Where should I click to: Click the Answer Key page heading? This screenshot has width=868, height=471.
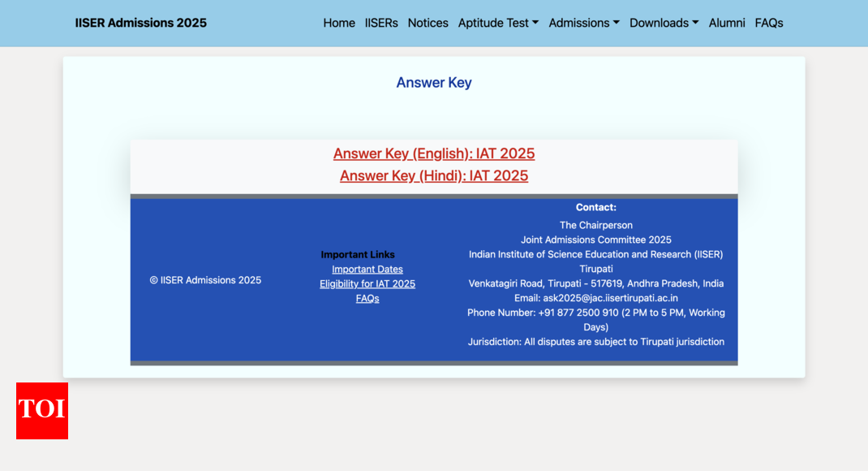click(434, 82)
